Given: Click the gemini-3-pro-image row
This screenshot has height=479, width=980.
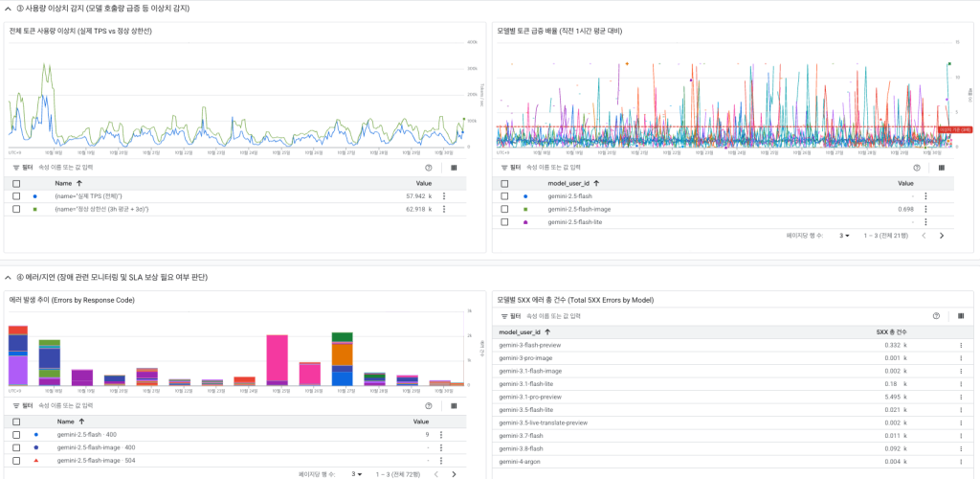Looking at the screenshot, I should (732, 357).
